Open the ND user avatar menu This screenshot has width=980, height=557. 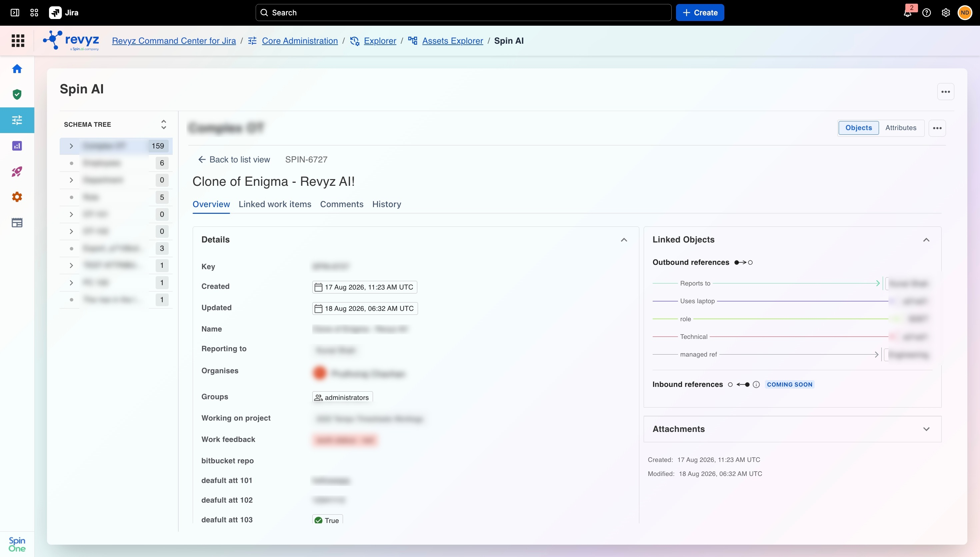[965, 13]
